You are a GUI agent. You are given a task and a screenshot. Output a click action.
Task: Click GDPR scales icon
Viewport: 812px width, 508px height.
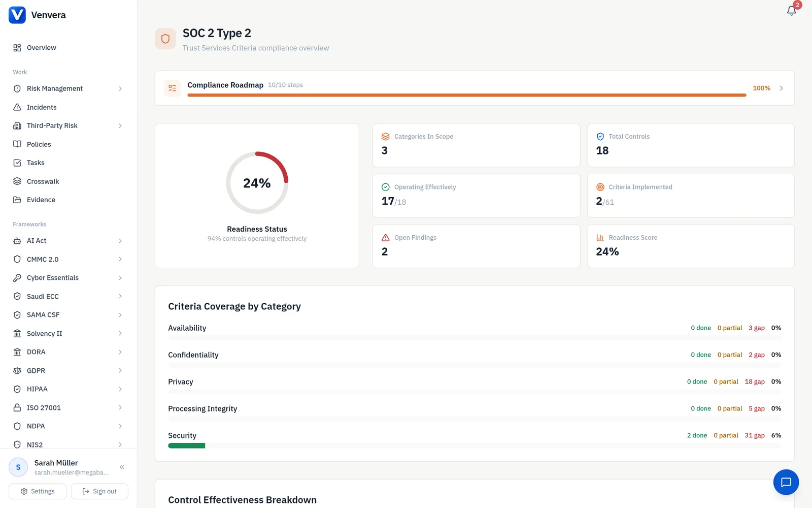click(17, 371)
